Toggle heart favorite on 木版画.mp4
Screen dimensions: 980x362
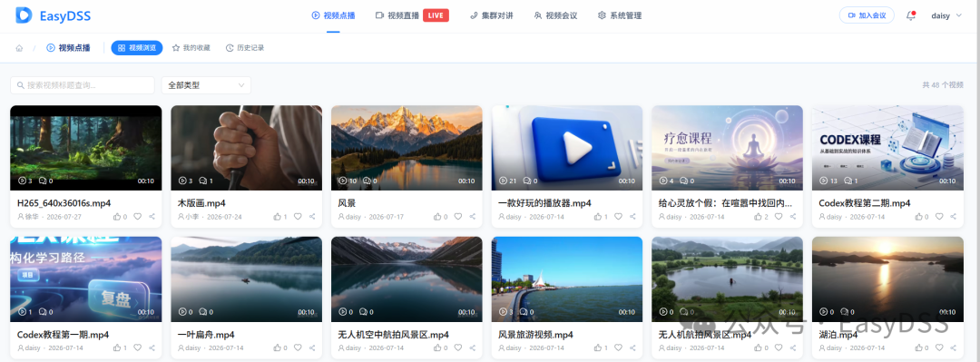point(298,216)
